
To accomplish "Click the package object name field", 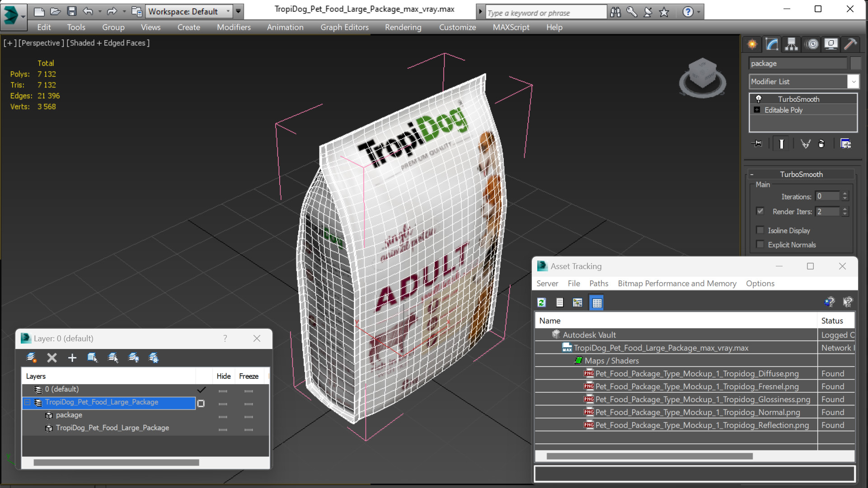I will pos(798,63).
